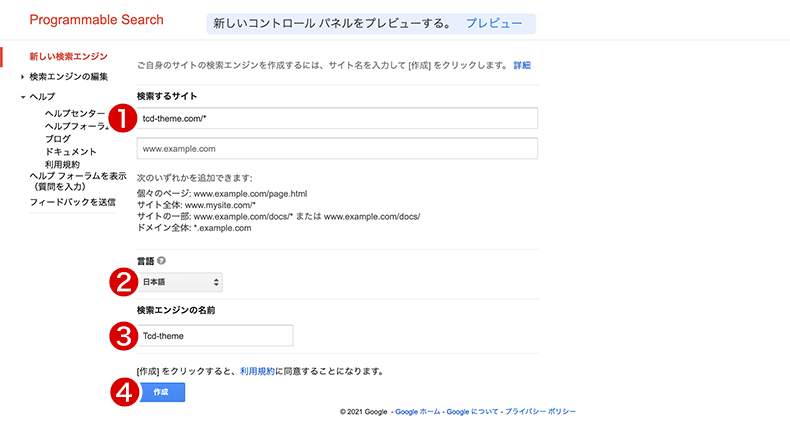Screen dimensions: 790x437
Task: Click the text 個々のページ: www.example.com/page.html
Action: [x=222, y=194]
